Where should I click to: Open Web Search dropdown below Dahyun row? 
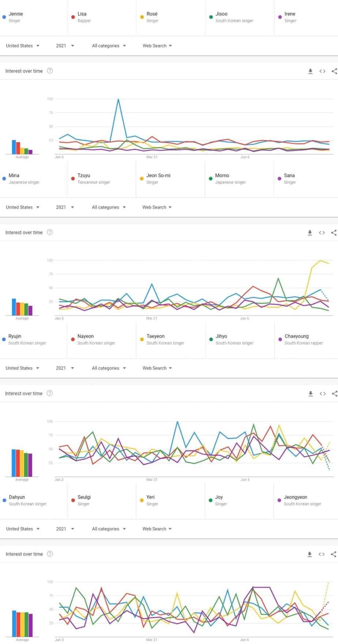click(157, 529)
